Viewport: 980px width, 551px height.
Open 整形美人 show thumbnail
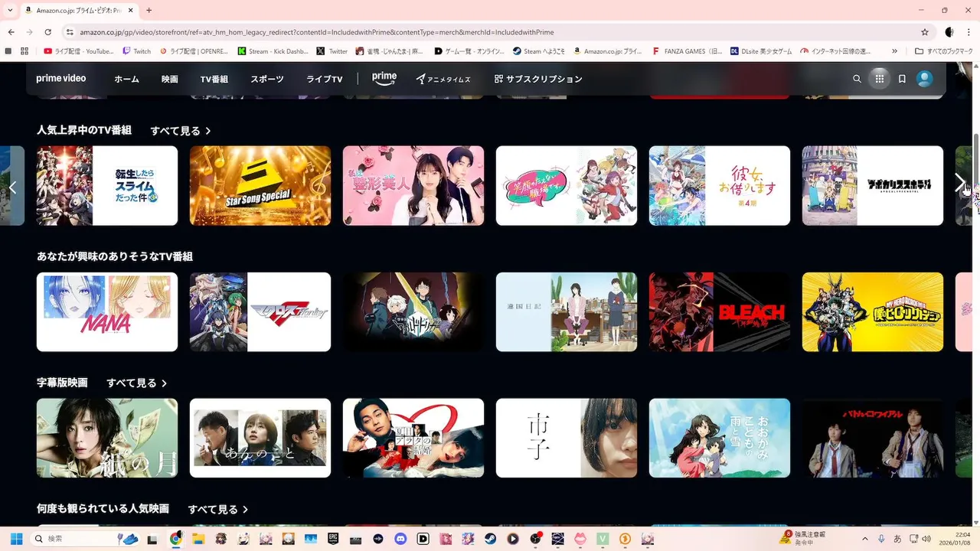[413, 186]
